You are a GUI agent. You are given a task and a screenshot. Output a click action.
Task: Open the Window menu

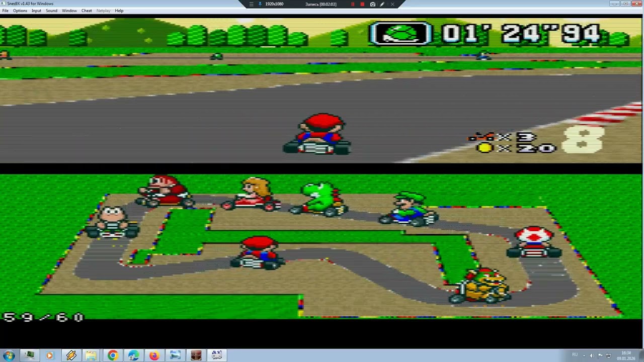(x=69, y=11)
